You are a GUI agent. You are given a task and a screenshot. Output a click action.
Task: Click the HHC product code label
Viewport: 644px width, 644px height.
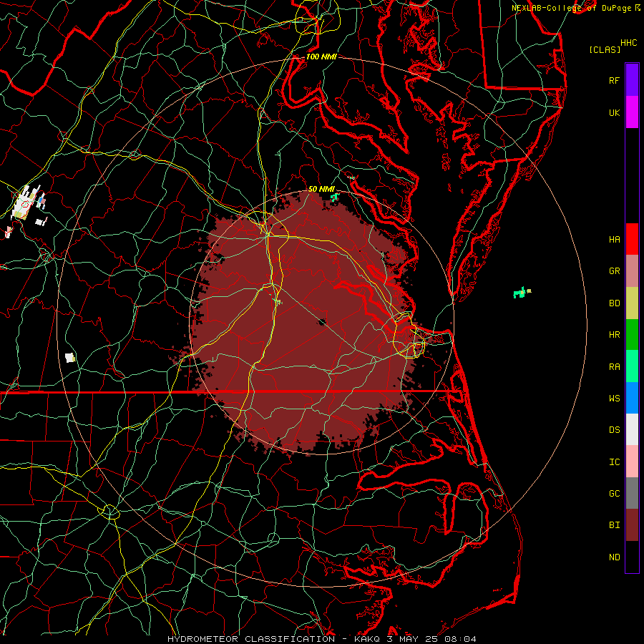coord(629,43)
